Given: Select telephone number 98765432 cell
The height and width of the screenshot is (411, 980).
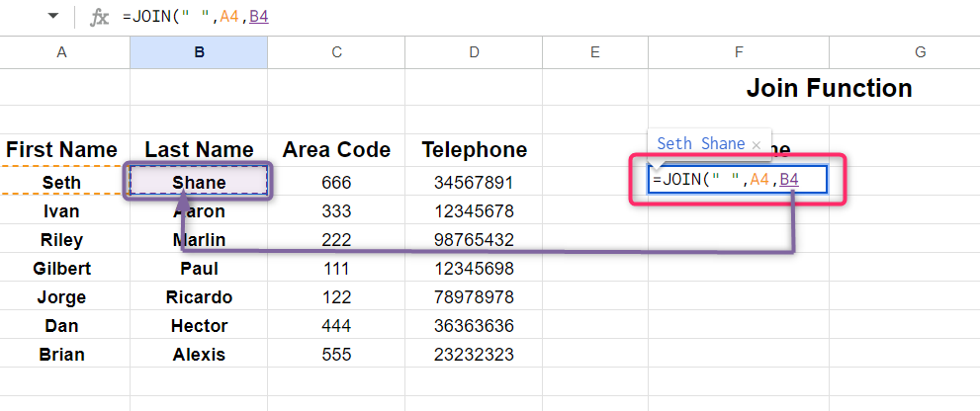Looking at the screenshot, I should 474,239.
